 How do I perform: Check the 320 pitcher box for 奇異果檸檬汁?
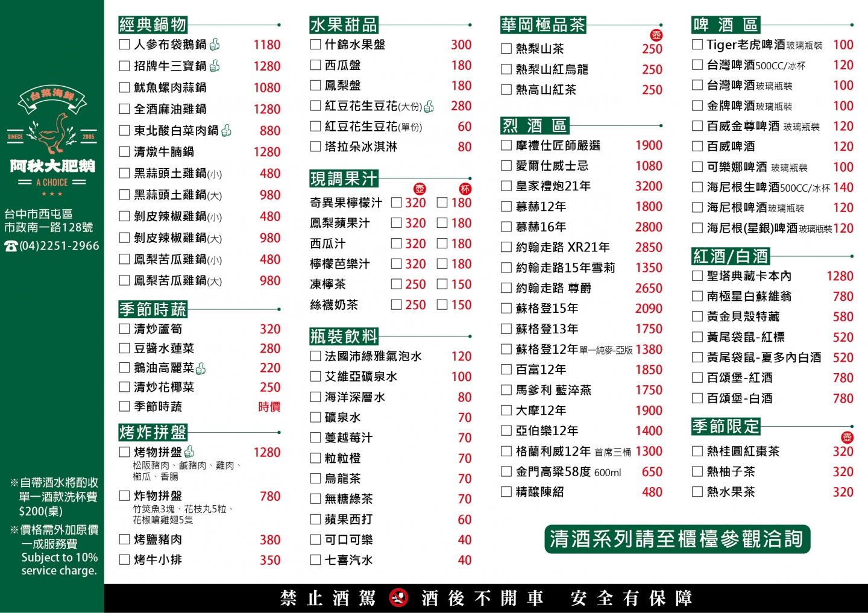coord(397,203)
